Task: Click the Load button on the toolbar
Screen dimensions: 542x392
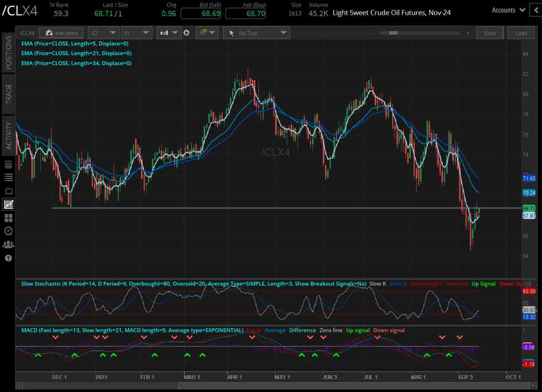Action: coord(521,33)
